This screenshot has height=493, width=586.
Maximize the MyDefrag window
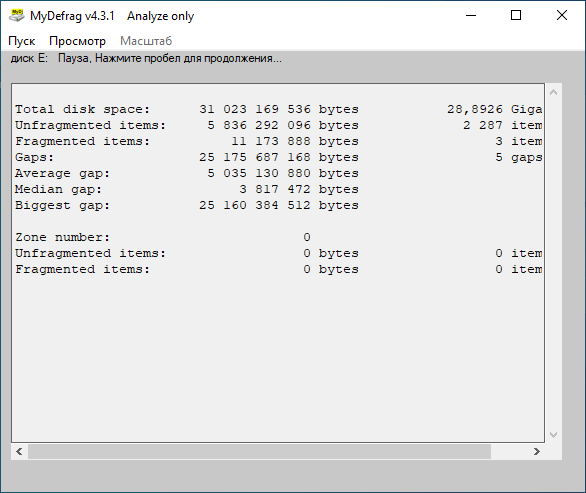[516, 16]
